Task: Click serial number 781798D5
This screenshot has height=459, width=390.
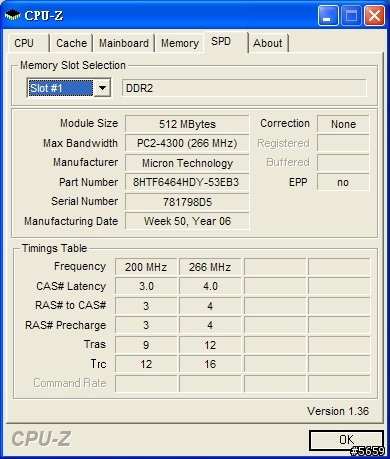Action: point(187,202)
